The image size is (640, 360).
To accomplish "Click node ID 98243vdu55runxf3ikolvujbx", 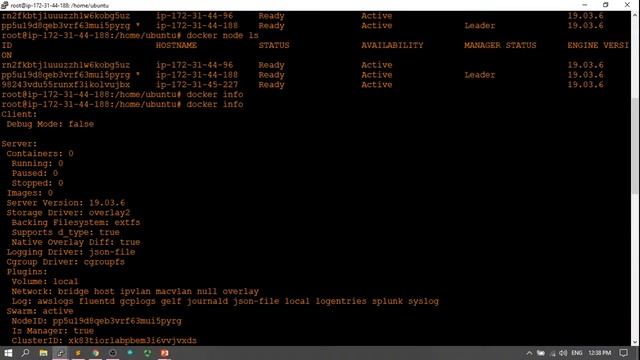I will (66, 85).
